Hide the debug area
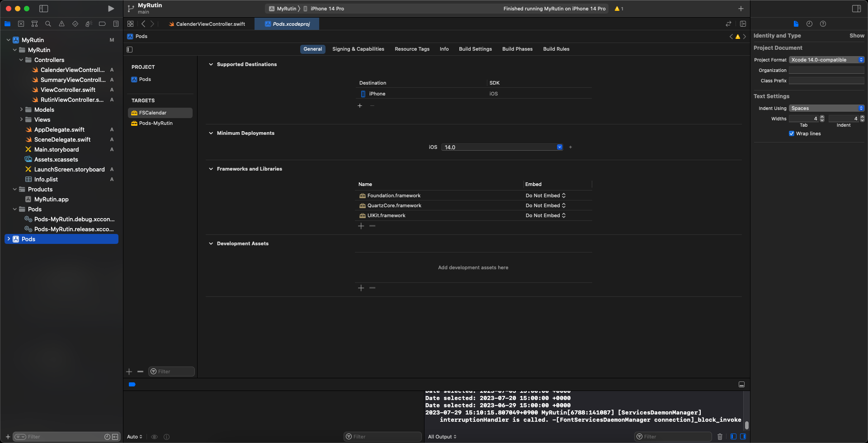The image size is (868, 443). click(x=741, y=384)
